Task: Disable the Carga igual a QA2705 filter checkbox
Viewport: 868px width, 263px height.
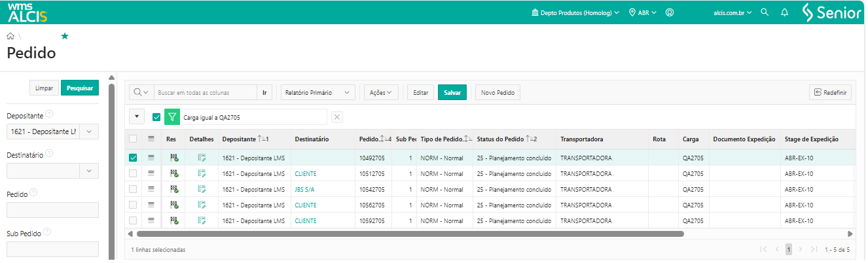Action: 156,117
